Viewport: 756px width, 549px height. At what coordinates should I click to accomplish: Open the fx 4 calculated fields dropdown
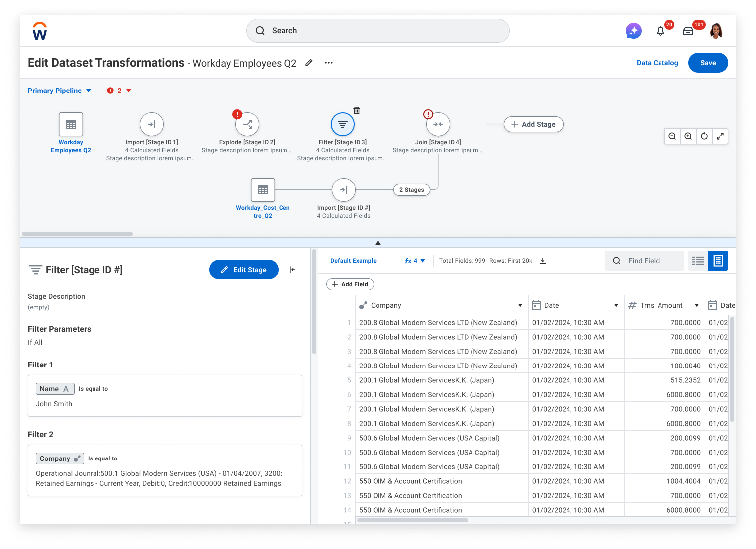click(415, 261)
